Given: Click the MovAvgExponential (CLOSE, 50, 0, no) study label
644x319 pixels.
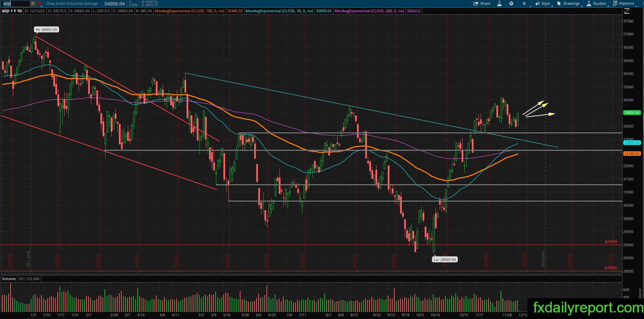Looking at the screenshot, I should pos(279,11).
